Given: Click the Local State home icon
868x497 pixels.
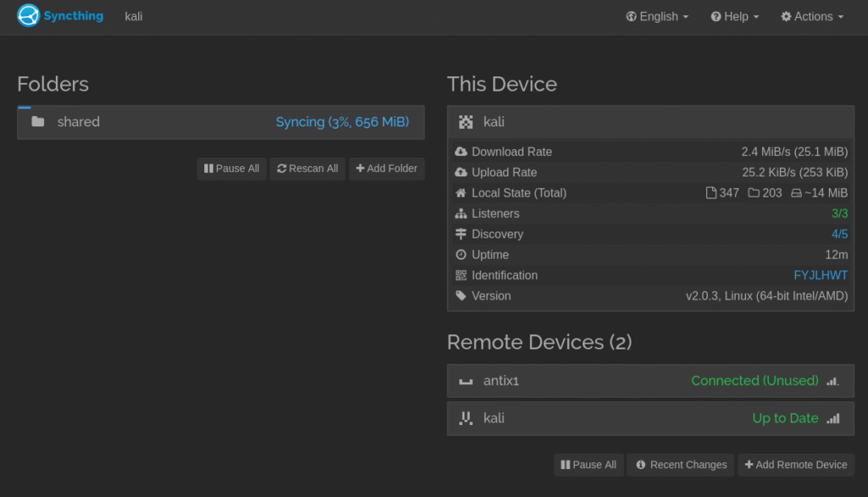Looking at the screenshot, I should (x=460, y=193).
